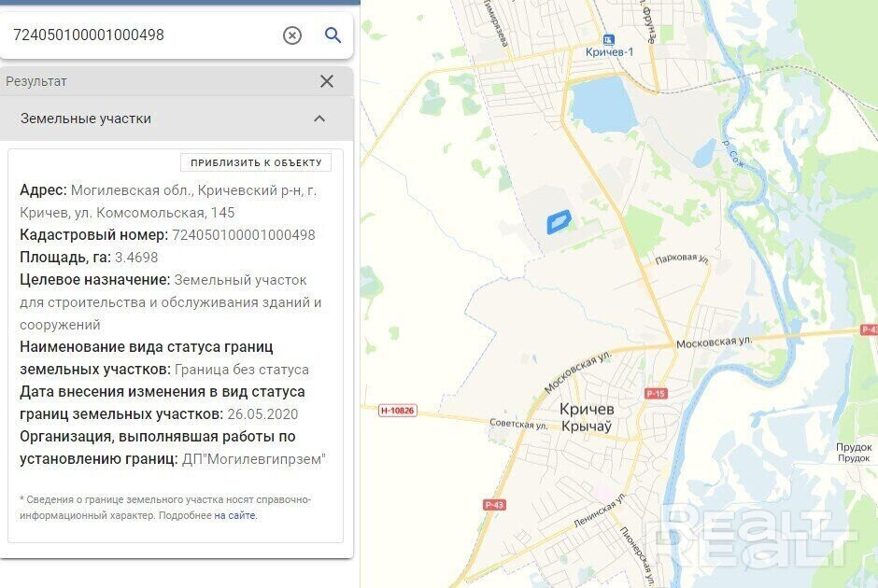Viewport: 878px width, 588px height.
Task: Click the р. Сож river label
Action: click(734, 153)
